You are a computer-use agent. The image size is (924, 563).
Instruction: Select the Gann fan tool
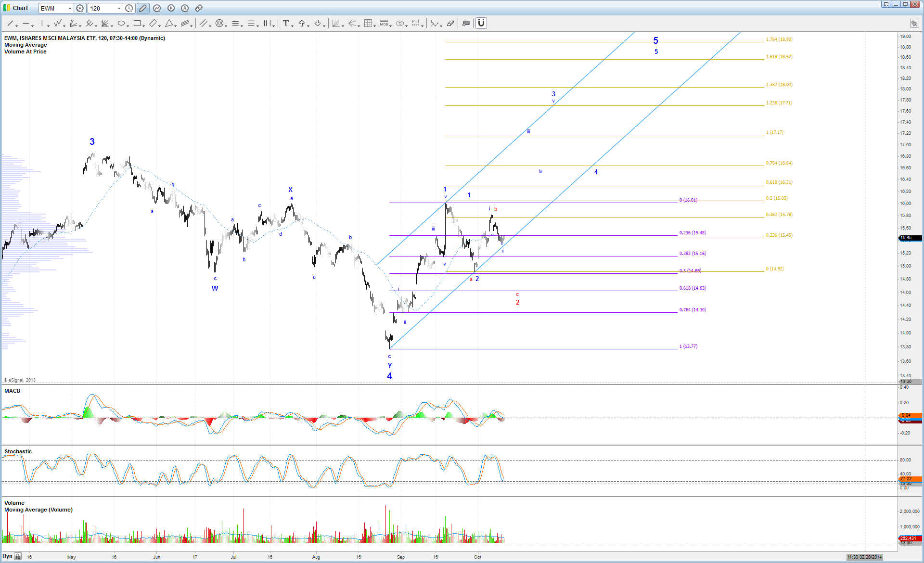click(x=336, y=23)
